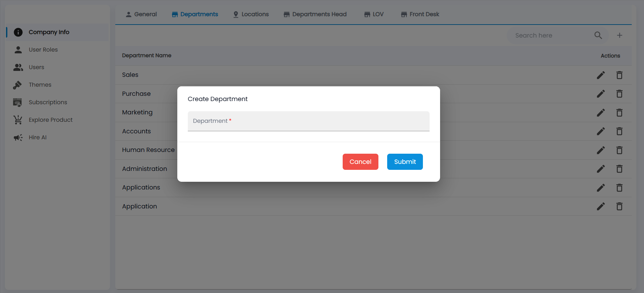Click trash icon for Purchase row
The image size is (644, 293).
click(x=619, y=94)
